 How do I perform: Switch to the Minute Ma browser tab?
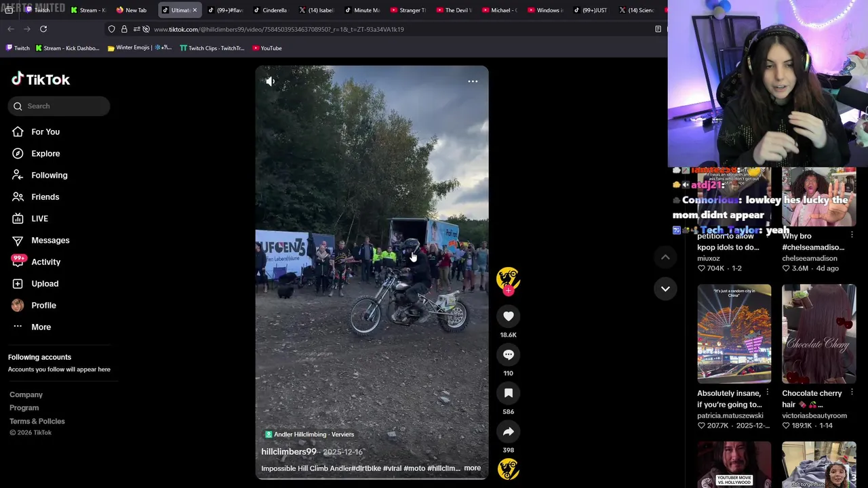(x=363, y=10)
